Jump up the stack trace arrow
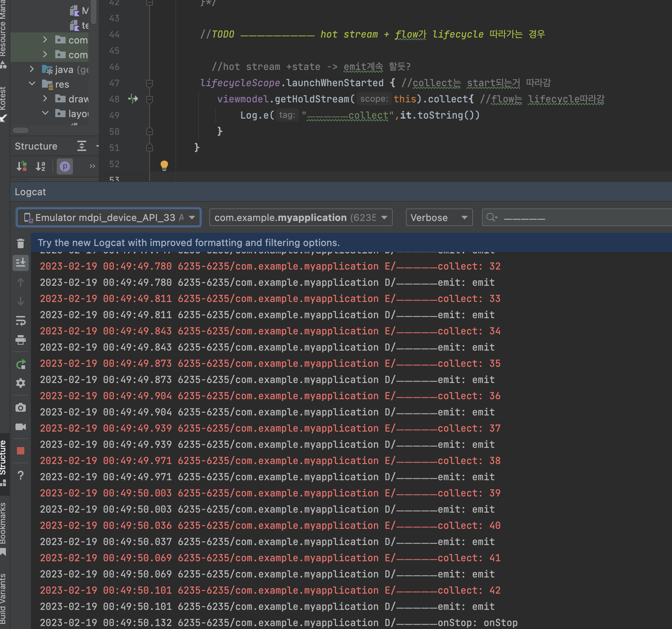672x629 pixels. (21, 282)
